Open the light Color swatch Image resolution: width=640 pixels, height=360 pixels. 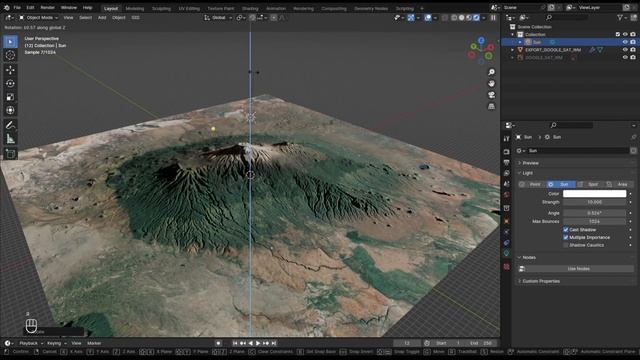click(x=594, y=193)
